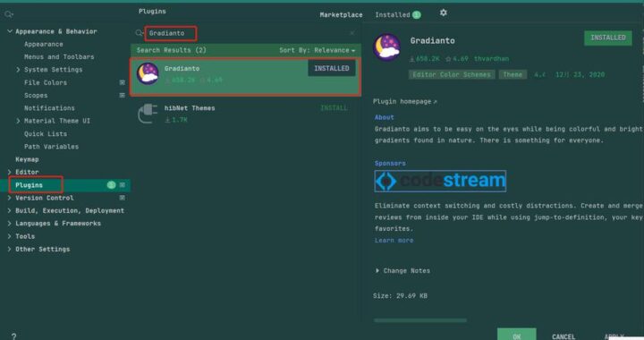
Task: Click INSTALLED button in details panel
Action: (x=608, y=38)
